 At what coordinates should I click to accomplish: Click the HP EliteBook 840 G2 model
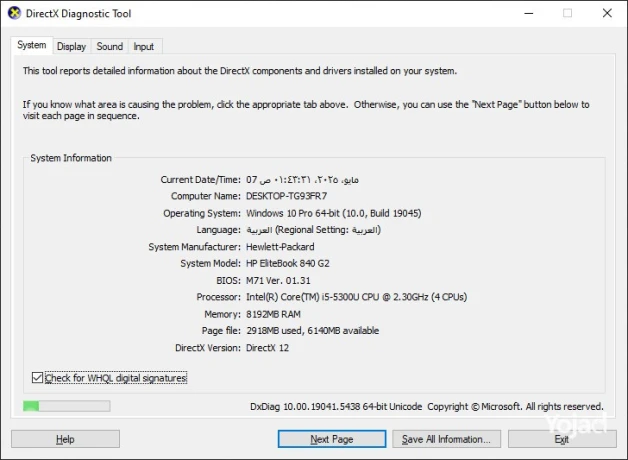click(288, 263)
